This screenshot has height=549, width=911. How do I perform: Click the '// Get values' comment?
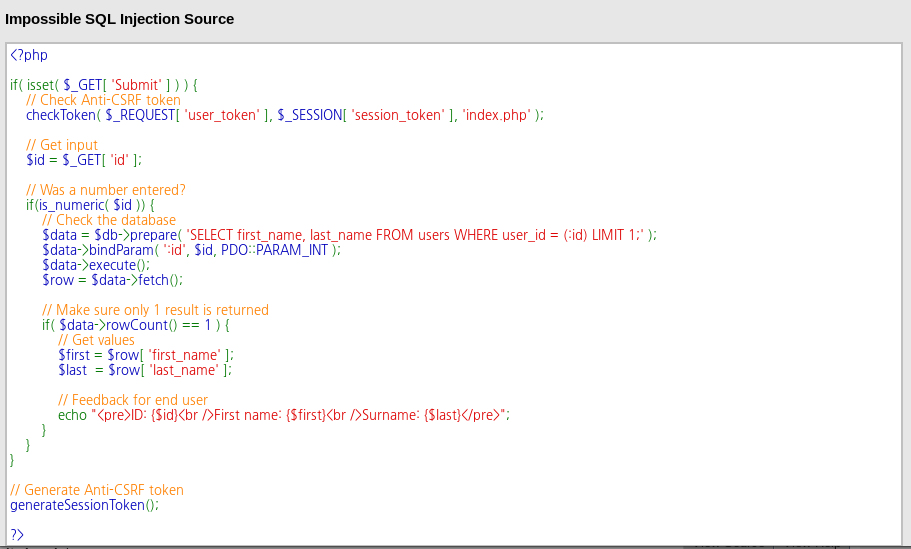point(96,340)
